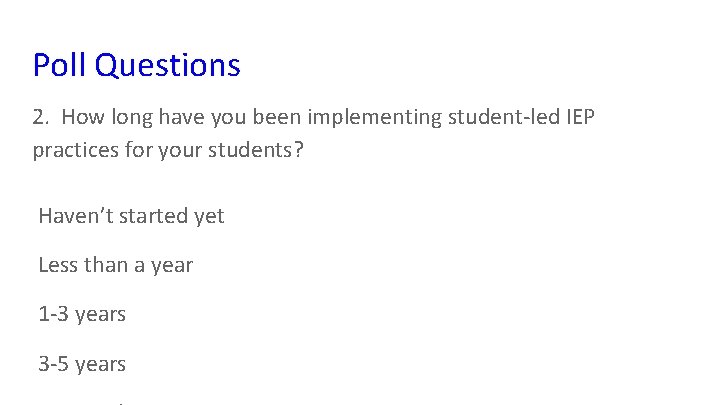Click the cut-off option text at slide bottom
720x405 pixels.
119,402
